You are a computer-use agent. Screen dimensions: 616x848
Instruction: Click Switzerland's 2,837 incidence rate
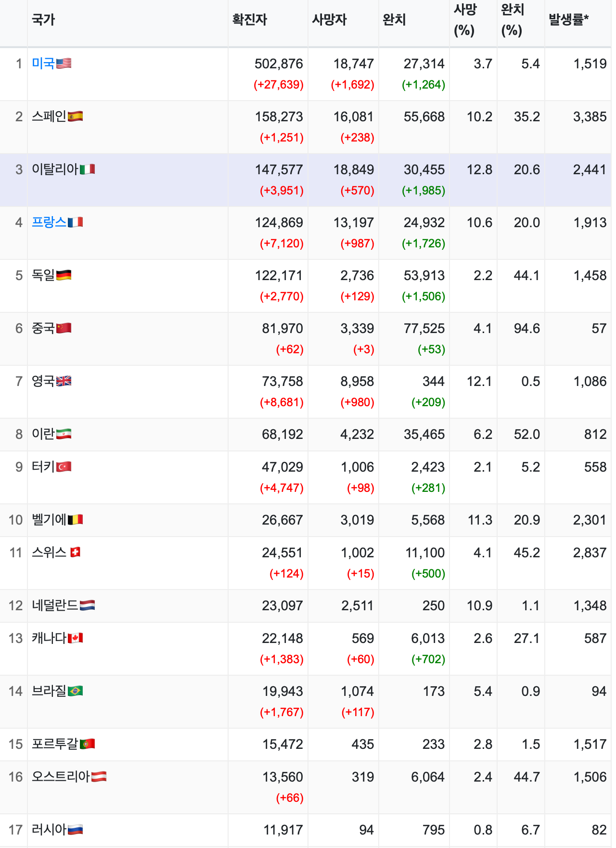click(x=590, y=553)
